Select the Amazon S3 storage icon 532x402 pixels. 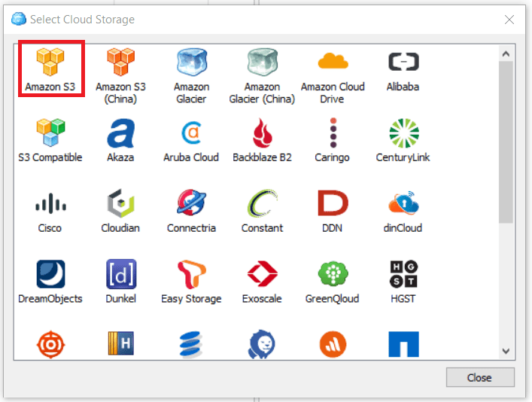click(x=50, y=62)
